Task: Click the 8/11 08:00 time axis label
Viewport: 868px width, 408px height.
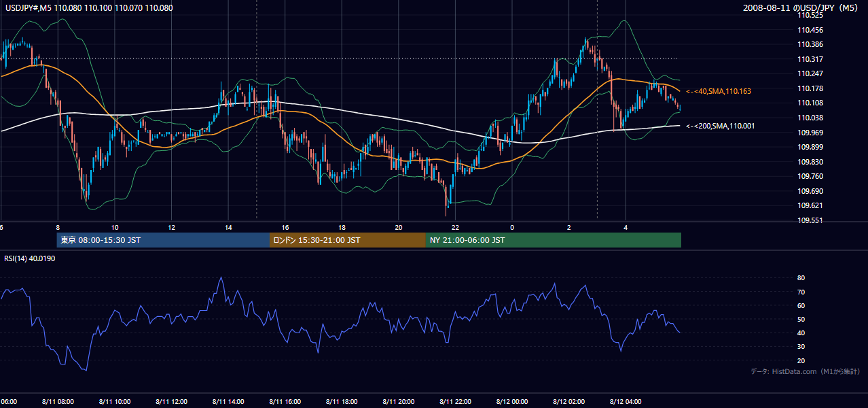Action: click(57, 402)
